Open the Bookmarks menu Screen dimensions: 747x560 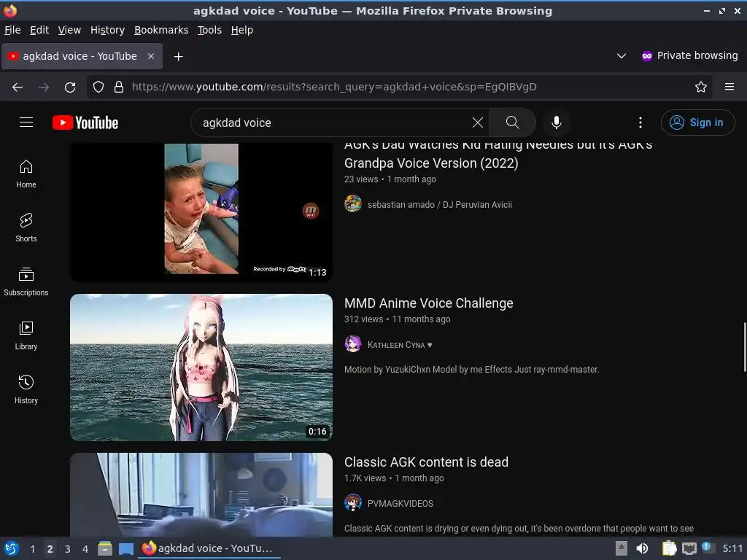[161, 30]
